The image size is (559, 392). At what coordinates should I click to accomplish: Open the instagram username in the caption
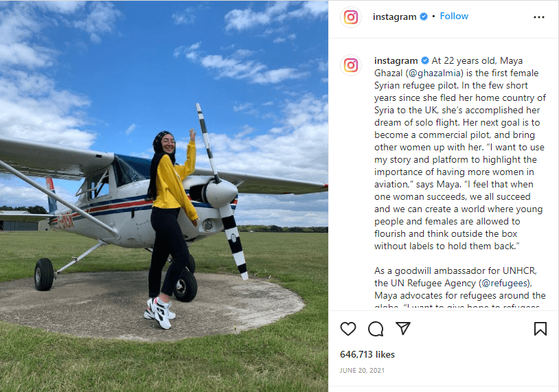(x=396, y=61)
